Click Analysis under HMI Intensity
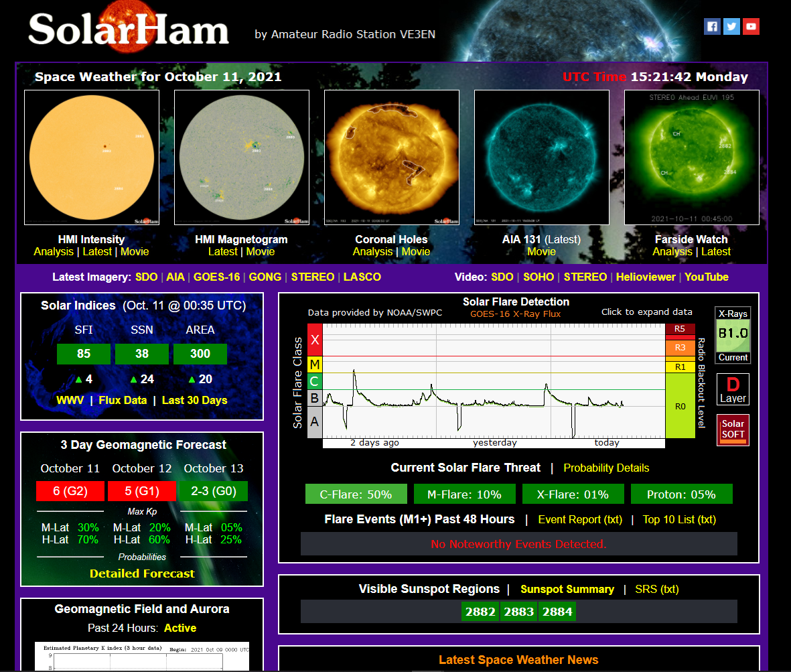 pyautogui.click(x=54, y=252)
